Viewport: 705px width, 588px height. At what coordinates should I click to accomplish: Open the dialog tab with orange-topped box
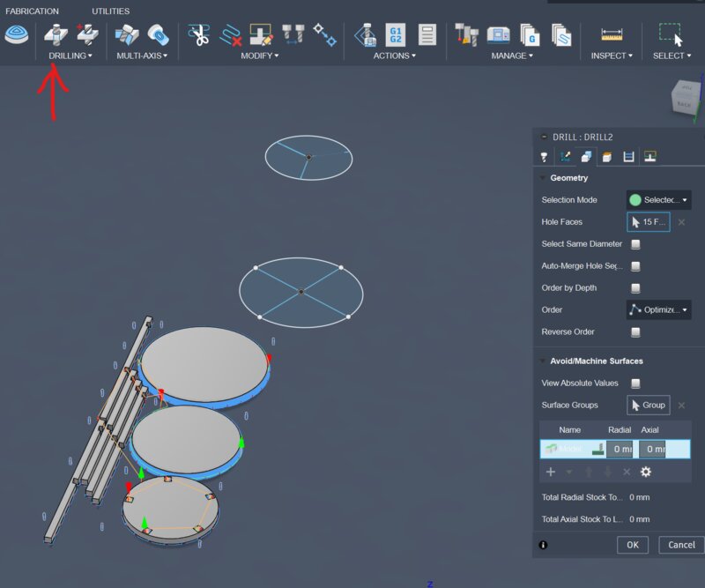point(607,157)
